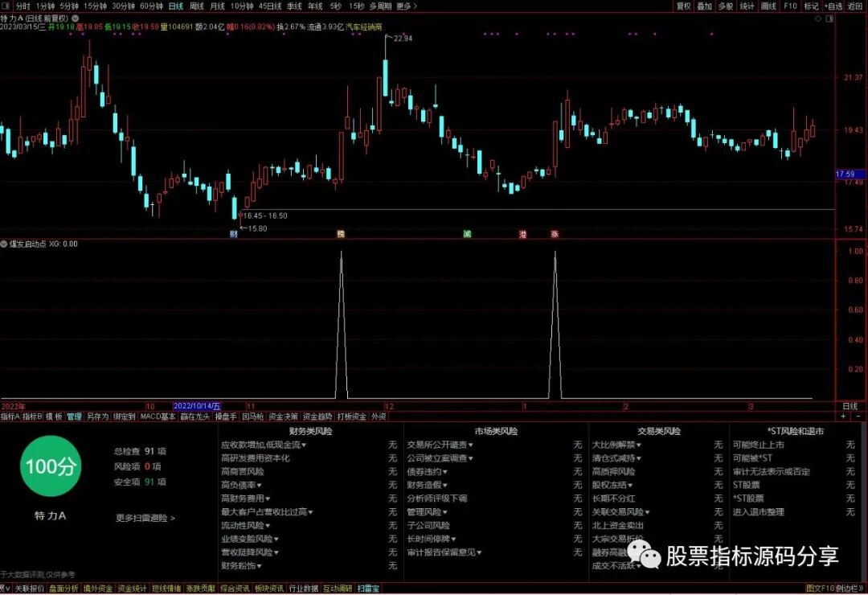The image size is (868, 595).
Task: Open the 资金统计 bottom tab
Action: (x=133, y=589)
